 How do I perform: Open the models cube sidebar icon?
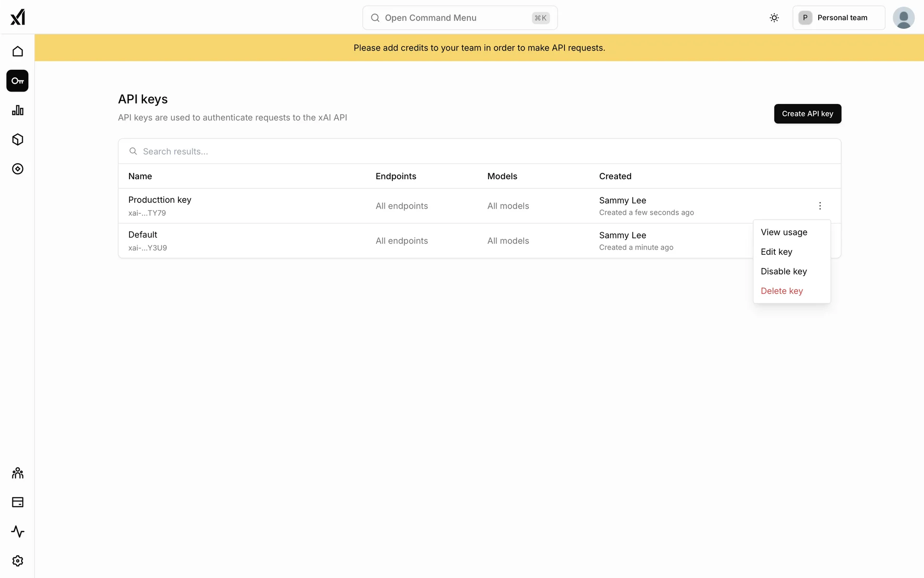tap(18, 140)
